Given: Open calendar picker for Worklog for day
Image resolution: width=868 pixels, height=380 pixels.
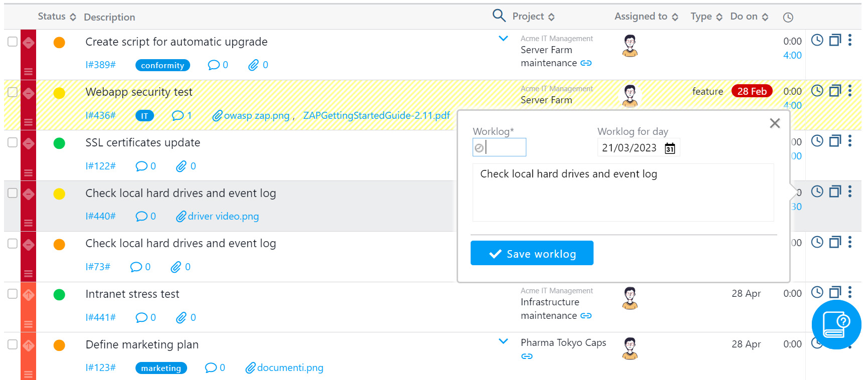Looking at the screenshot, I should 670,148.
